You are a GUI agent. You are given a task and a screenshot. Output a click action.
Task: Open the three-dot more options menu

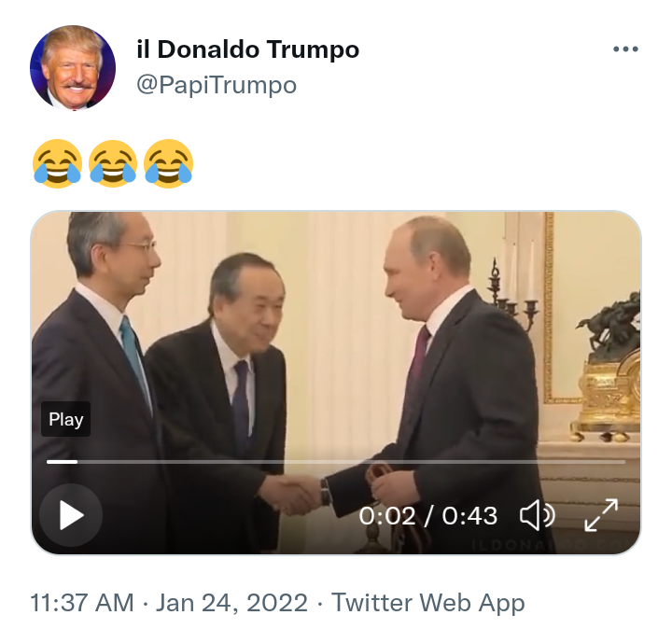click(625, 49)
